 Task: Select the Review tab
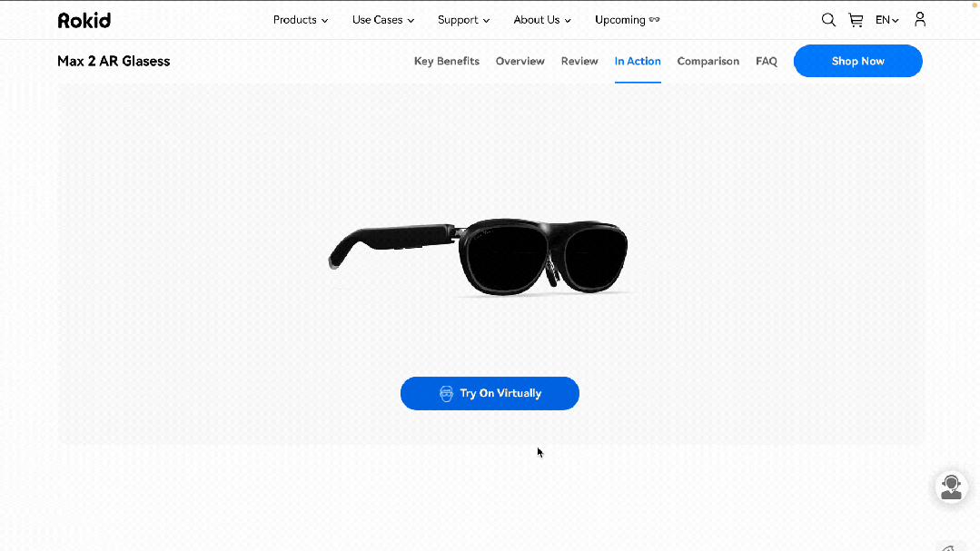pos(579,62)
